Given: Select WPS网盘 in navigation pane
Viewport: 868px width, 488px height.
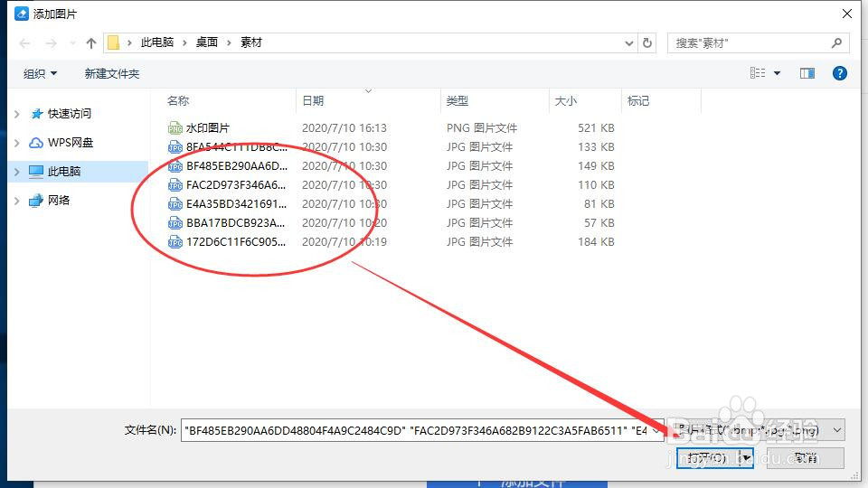Looking at the screenshot, I should click(x=70, y=142).
